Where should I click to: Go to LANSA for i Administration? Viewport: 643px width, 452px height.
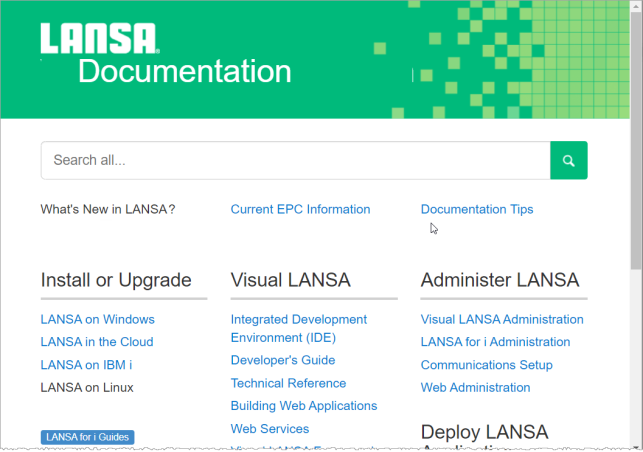coord(495,342)
